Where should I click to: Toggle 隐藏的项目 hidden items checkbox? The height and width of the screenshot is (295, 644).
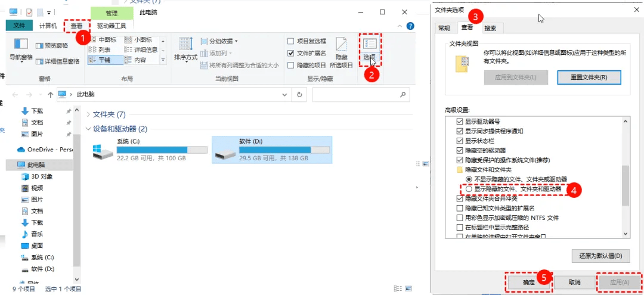click(291, 65)
